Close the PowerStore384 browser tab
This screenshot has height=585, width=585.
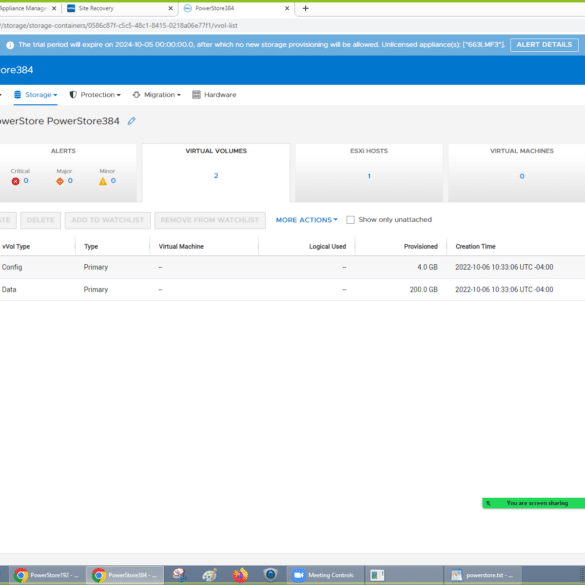(287, 8)
